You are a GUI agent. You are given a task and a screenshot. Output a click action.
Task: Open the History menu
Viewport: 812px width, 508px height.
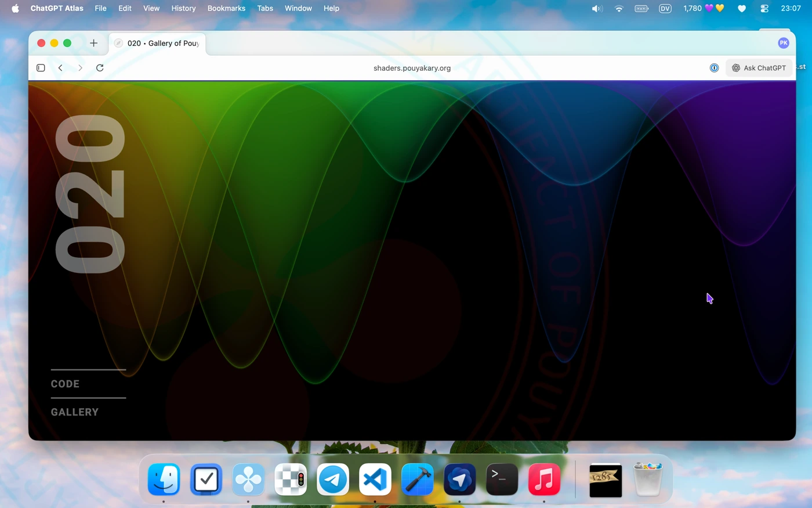(183, 8)
